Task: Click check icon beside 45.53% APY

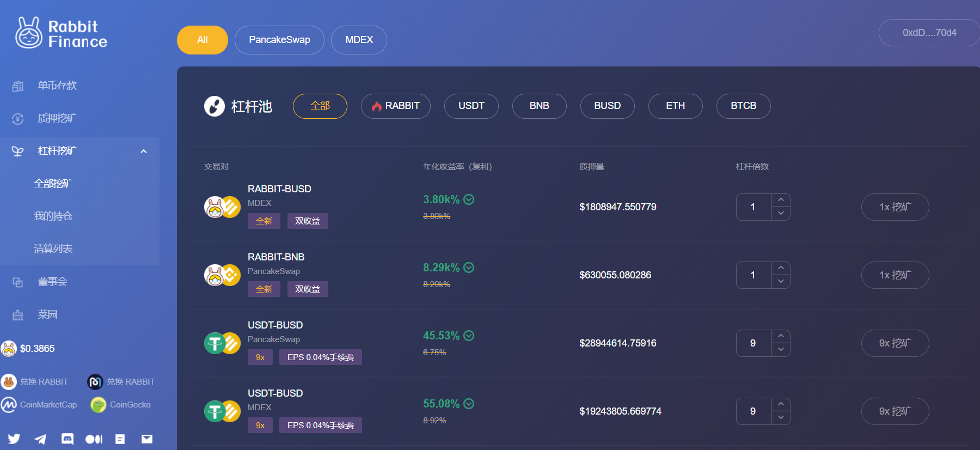Action: (469, 336)
